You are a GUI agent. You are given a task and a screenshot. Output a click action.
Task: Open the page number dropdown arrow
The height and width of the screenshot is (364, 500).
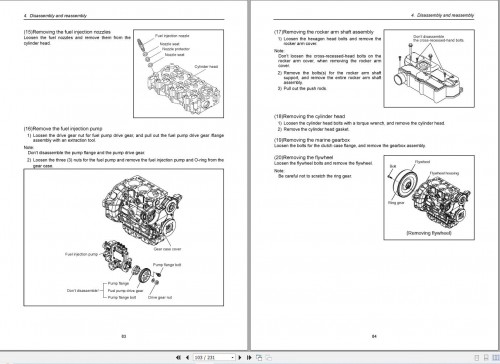tap(232, 357)
